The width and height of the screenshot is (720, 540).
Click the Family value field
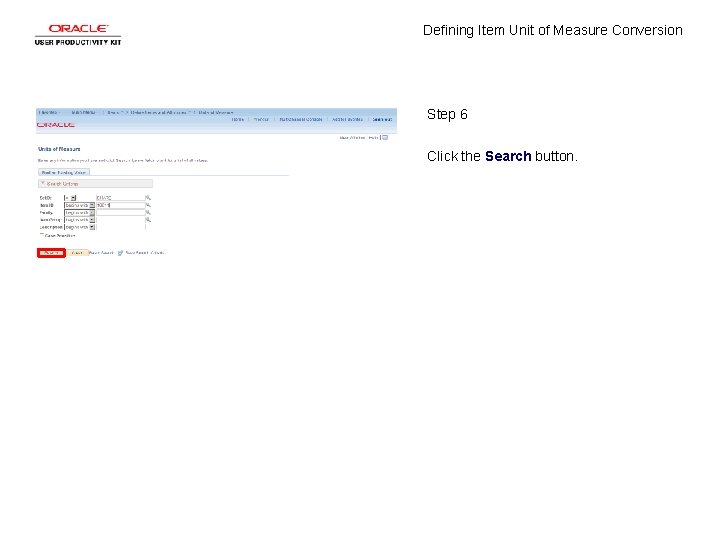(121, 213)
